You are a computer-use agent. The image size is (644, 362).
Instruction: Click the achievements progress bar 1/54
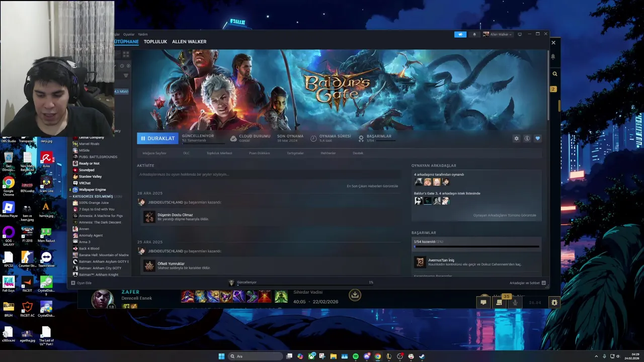tap(476, 246)
